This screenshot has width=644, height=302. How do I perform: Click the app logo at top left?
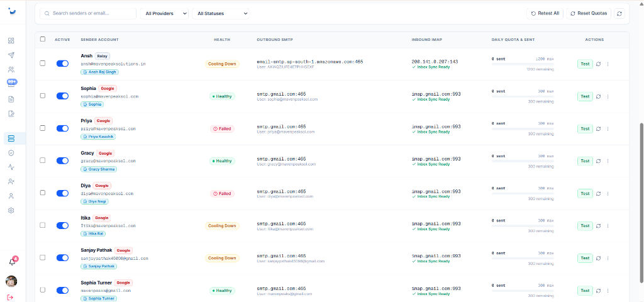(12, 11)
